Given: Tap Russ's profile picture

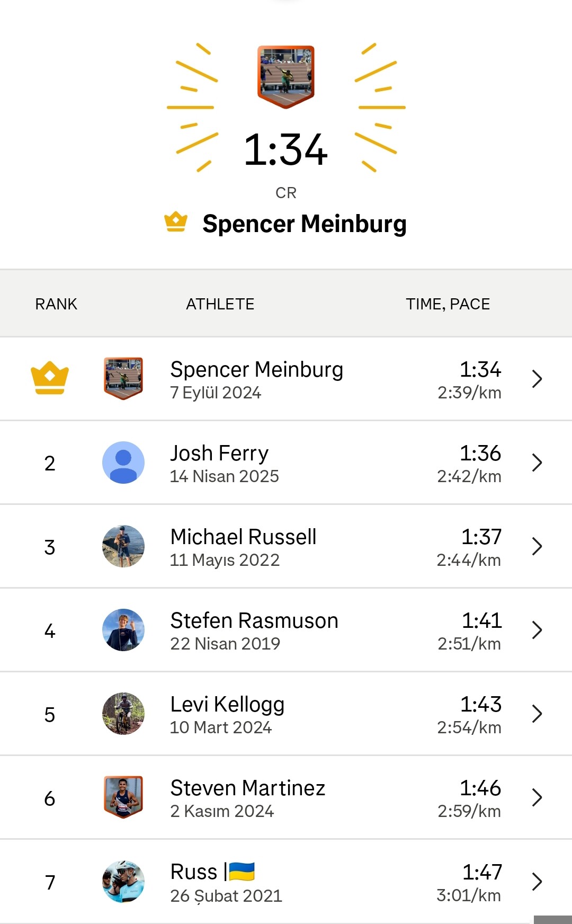Looking at the screenshot, I should (123, 882).
